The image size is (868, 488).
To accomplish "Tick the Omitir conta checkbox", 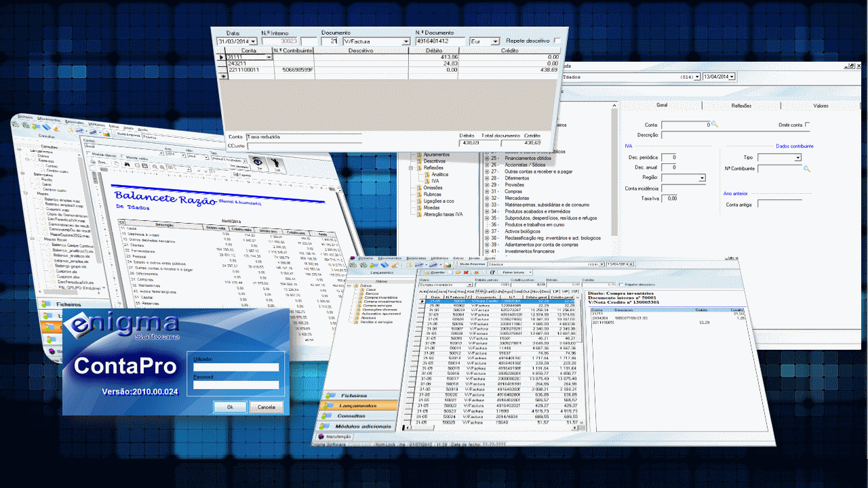I will [807, 125].
